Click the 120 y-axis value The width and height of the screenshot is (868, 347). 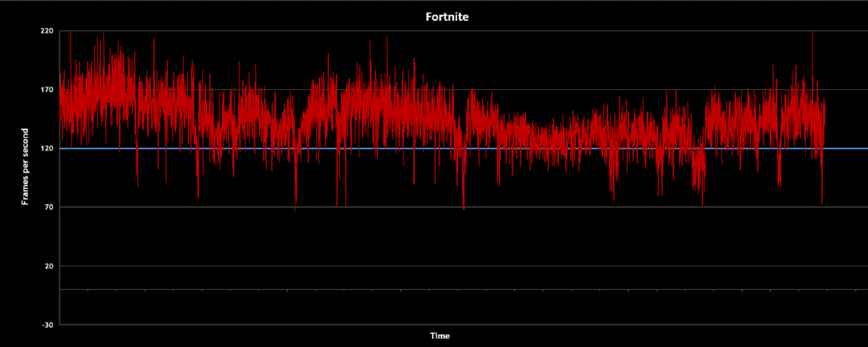(47, 148)
